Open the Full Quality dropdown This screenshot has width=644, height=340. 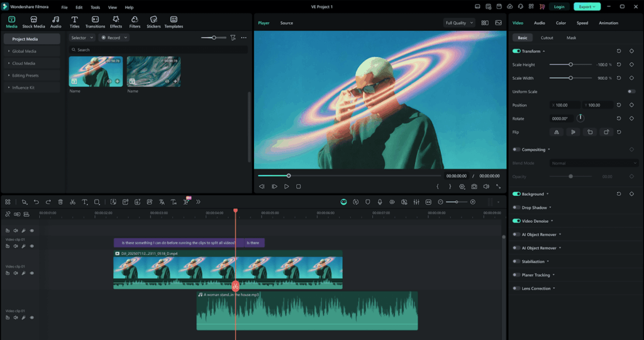tap(458, 23)
